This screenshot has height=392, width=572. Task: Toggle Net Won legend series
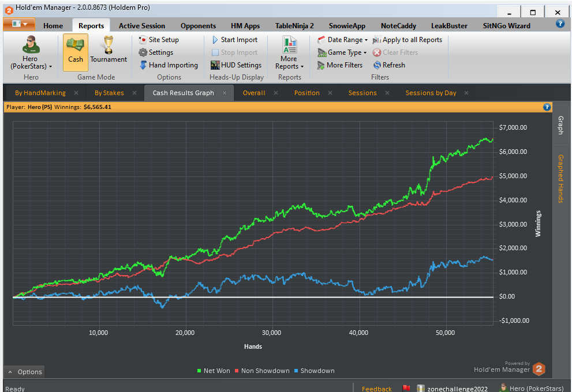[214, 371]
